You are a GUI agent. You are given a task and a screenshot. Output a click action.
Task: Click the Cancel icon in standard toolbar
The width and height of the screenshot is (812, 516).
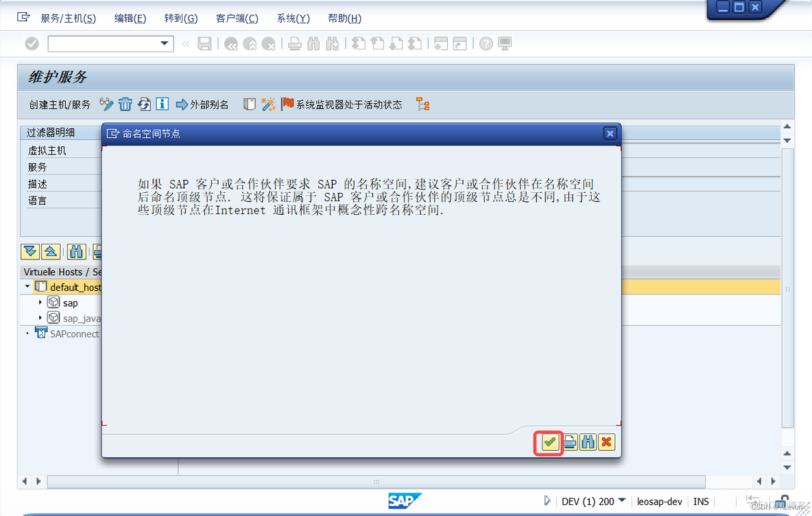pyautogui.click(x=268, y=44)
